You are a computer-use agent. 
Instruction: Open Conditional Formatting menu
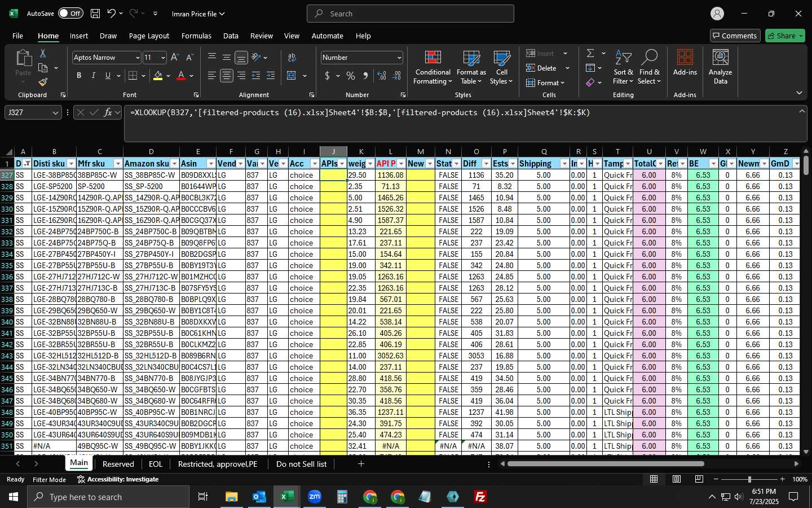tap(433, 68)
